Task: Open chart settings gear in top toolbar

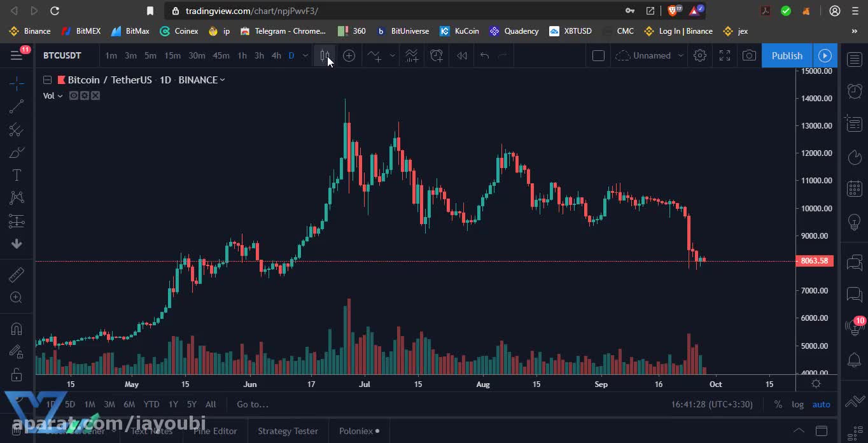Action: coord(700,55)
